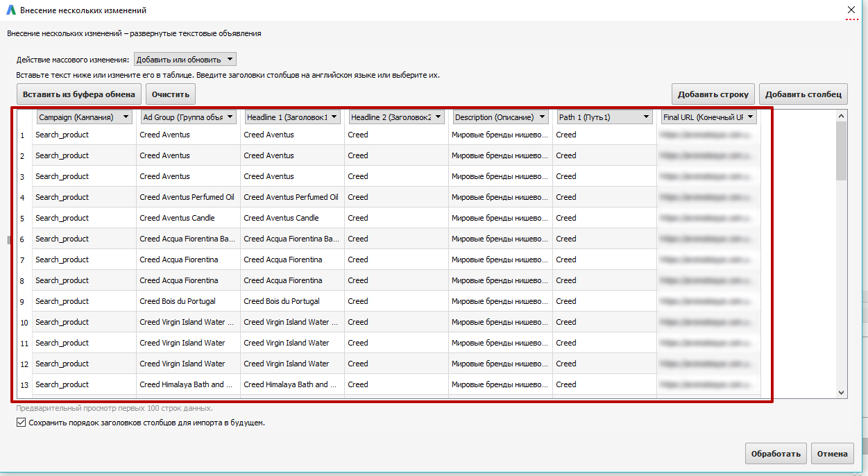Viewport: 868px width, 476px height.
Task: Select row 4 Ad Group 'Creed Aventus Perfumed Oil'
Action: (188, 197)
